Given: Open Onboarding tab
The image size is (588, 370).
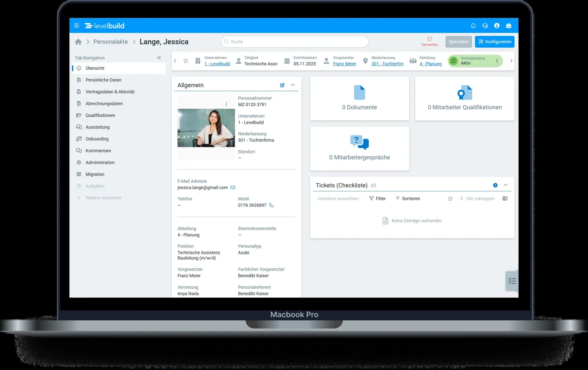Looking at the screenshot, I should point(119,139).
